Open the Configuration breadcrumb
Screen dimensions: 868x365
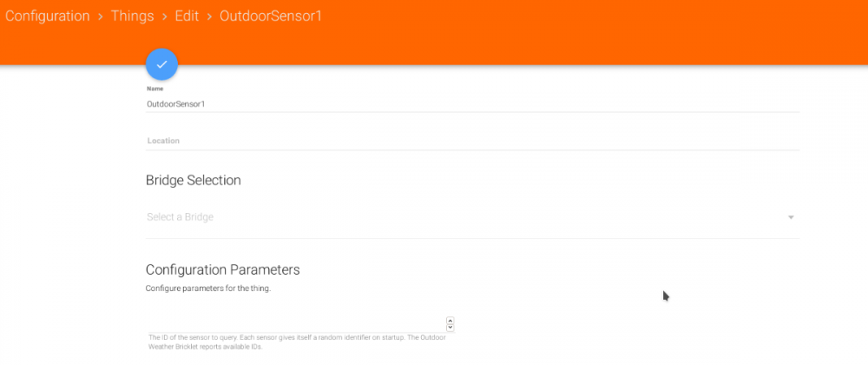(47, 17)
